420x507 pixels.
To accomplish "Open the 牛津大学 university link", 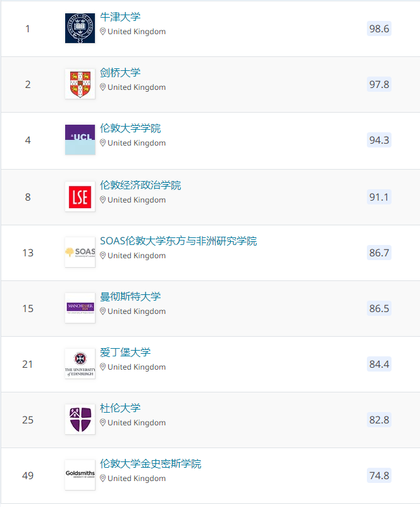I will 120,17.
